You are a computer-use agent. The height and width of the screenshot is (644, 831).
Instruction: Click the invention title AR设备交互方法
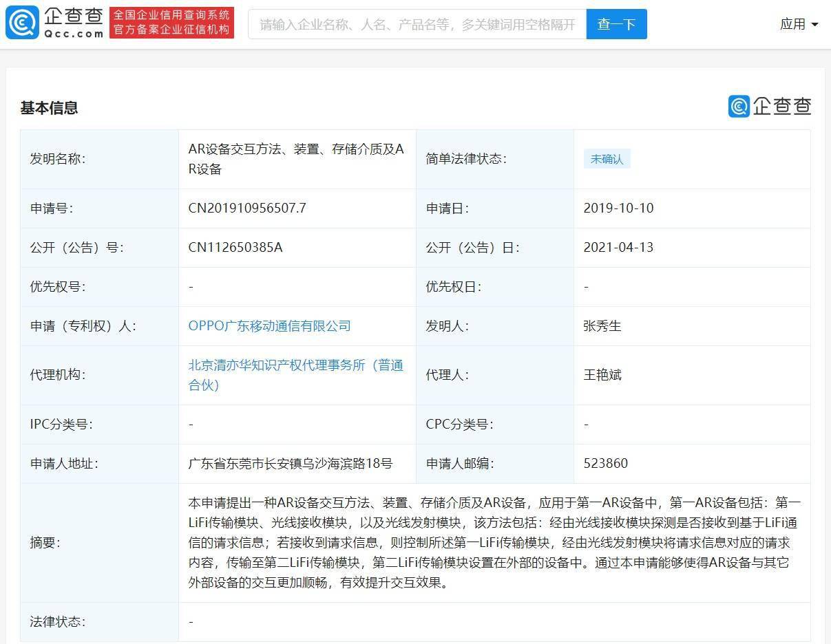point(296,159)
